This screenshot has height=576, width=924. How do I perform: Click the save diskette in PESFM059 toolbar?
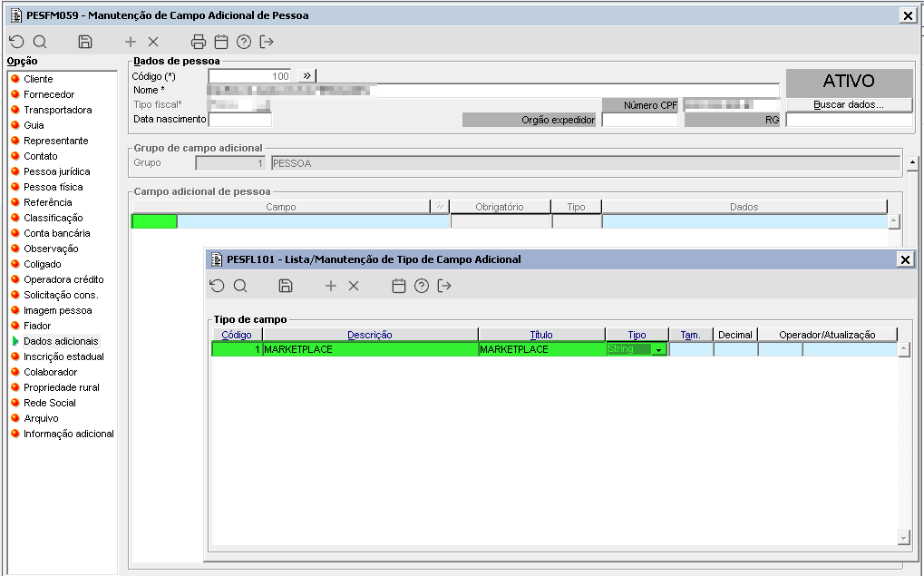85,41
